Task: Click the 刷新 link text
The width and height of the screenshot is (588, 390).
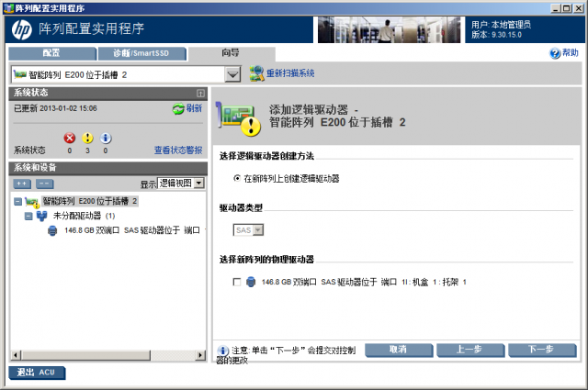Action: click(x=194, y=108)
